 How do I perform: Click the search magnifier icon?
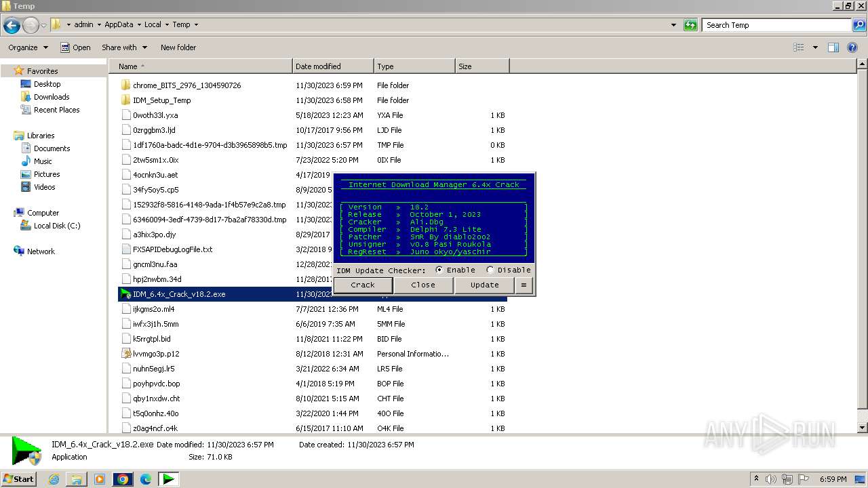[858, 25]
